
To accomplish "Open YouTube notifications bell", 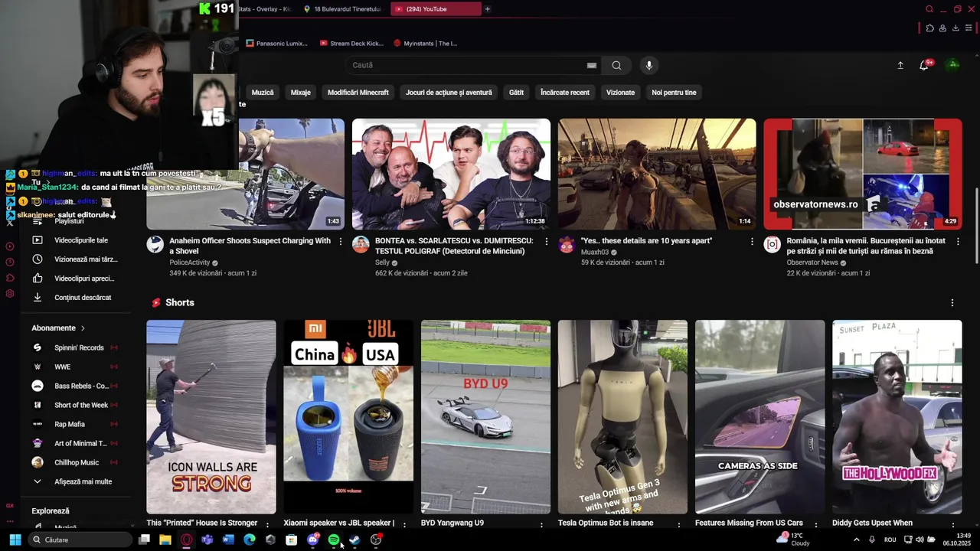I will [x=924, y=65].
